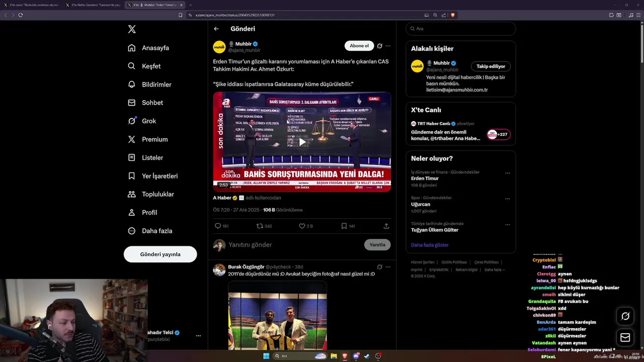Open Uğurcan trending topic
644x362 pixels.
coord(421,204)
